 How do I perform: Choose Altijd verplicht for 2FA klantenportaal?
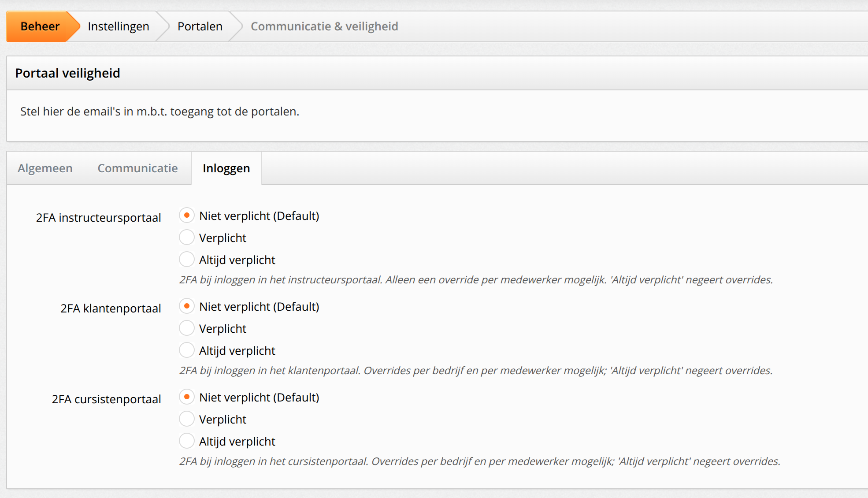(x=187, y=350)
